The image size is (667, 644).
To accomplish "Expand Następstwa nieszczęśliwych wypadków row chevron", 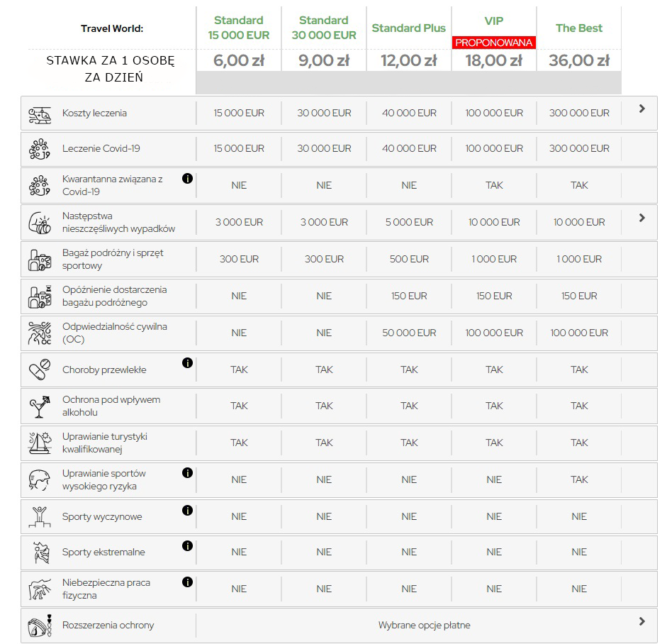I will point(642,218).
